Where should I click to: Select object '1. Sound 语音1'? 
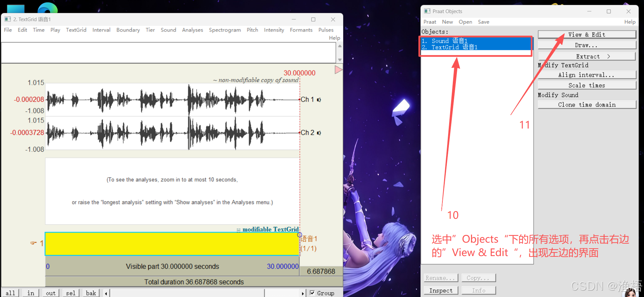point(476,41)
